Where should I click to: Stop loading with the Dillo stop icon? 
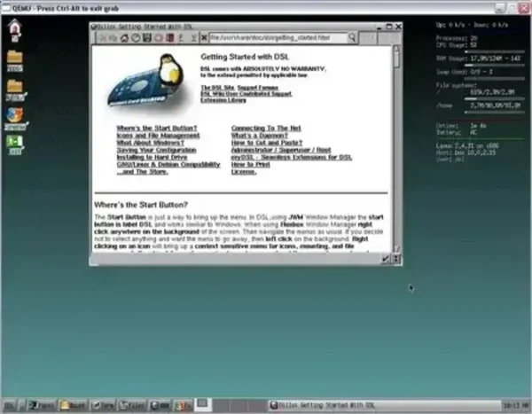pyautogui.click(x=159, y=38)
